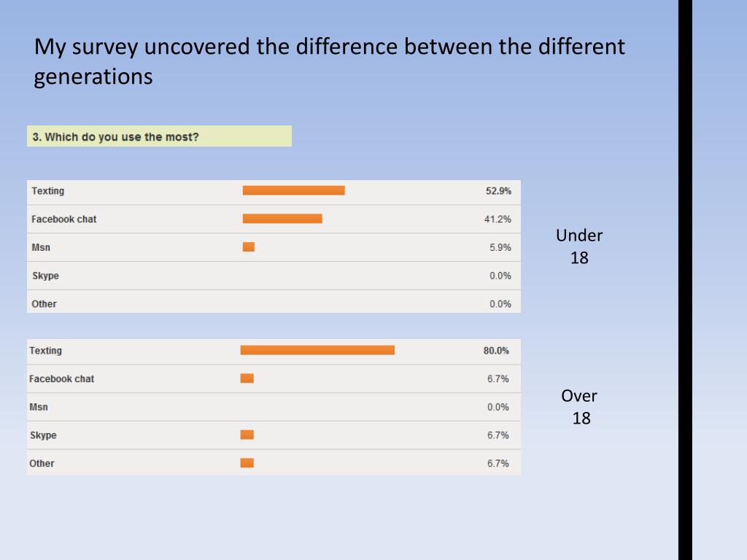The height and width of the screenshot is (560, 747).
Task: Click the 80.0% Texting bar in Over 18 chart
Action: click(x=317, y=350)
